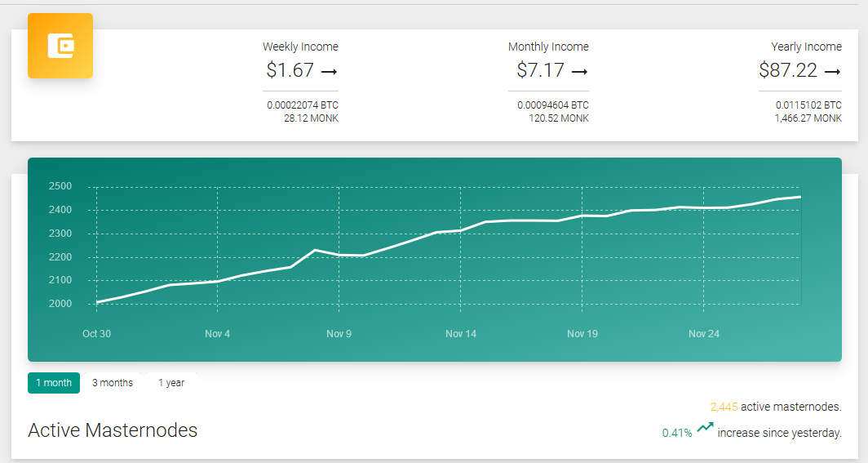Click the Monthly Income arrow icon
868x463 pixels.
pyautogui.click(x=579, y=71)
